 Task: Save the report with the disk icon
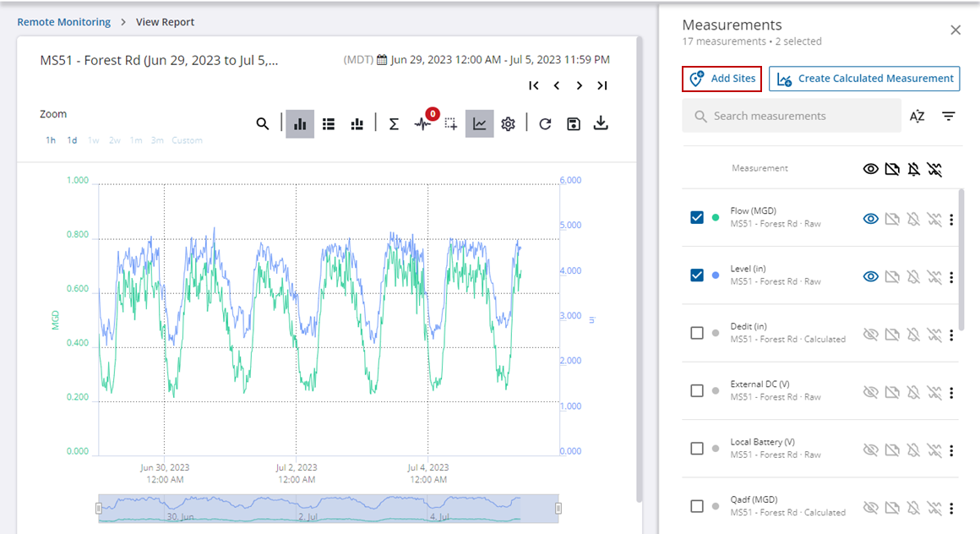[574, 124]
